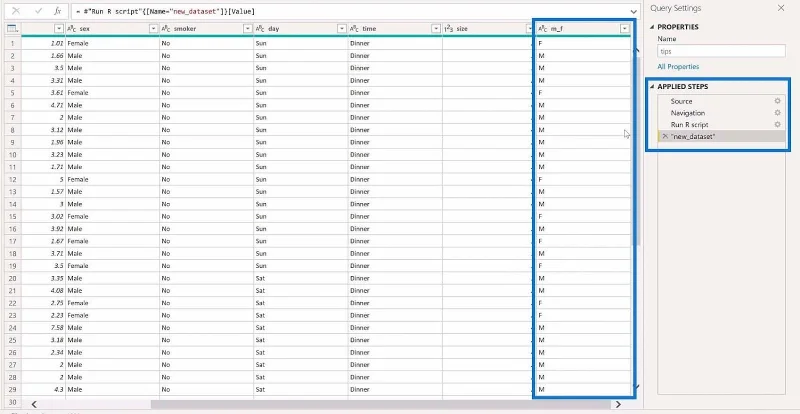Confirm the formula with the checkmark icon

pos(38,11)
